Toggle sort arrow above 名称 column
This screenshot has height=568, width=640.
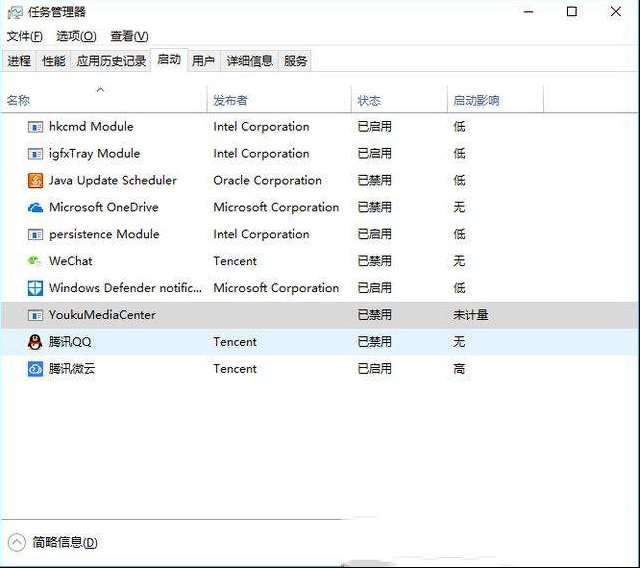(x=100, y=89)
